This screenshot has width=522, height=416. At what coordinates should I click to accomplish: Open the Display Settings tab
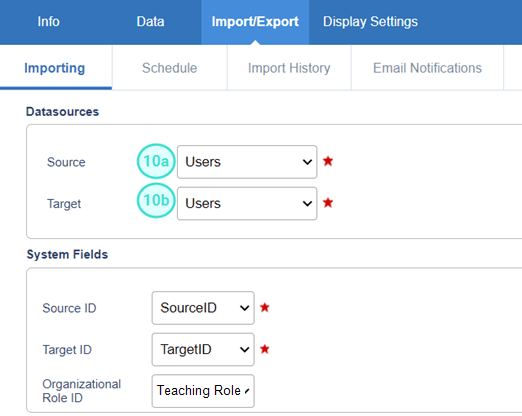tap(370, 22)
